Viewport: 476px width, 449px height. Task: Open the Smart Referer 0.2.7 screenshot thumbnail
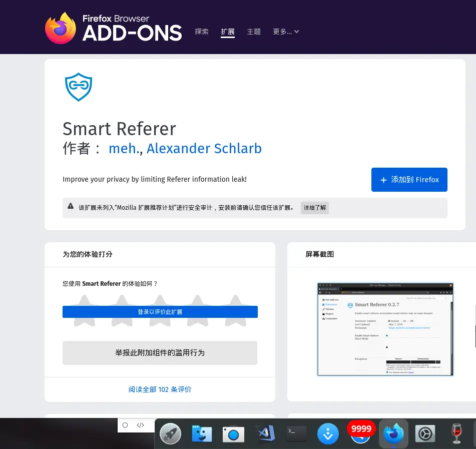pyautogui.click(x=385, y=329)
